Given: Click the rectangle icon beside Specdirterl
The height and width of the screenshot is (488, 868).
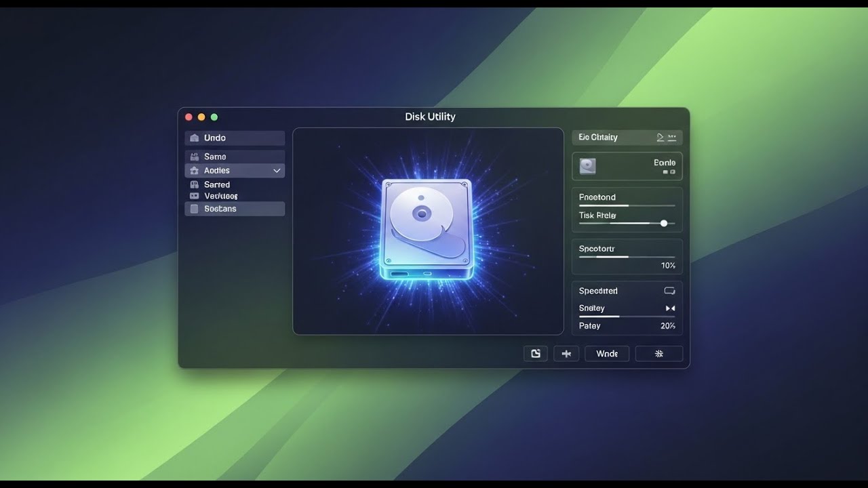Looking at the screenshot, I should click(669, 291).
